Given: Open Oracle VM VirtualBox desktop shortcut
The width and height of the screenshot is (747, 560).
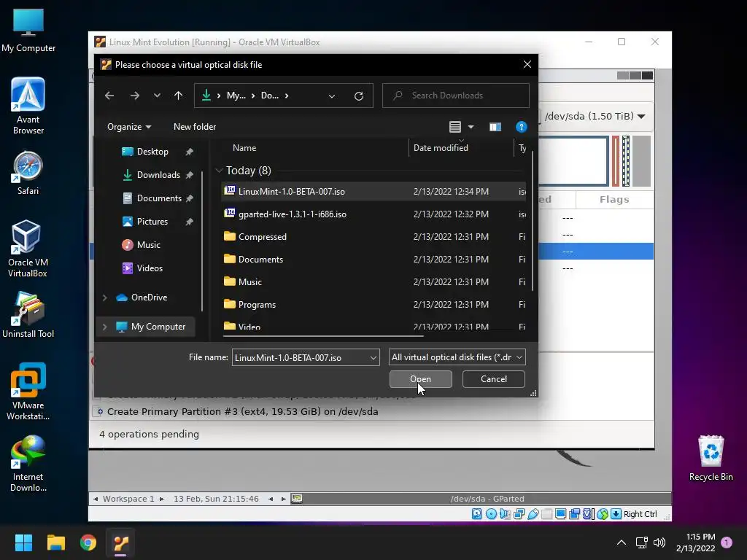Looking at the screenshot, I should coord(28,249).
